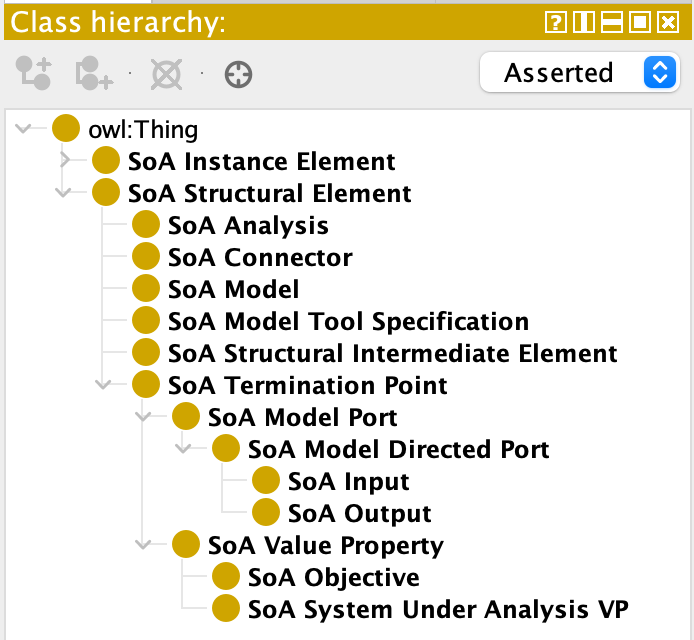Select SoA Model Tool Specification class
The height and width of the screenshot is (640, 694).
tap(348, 321)
